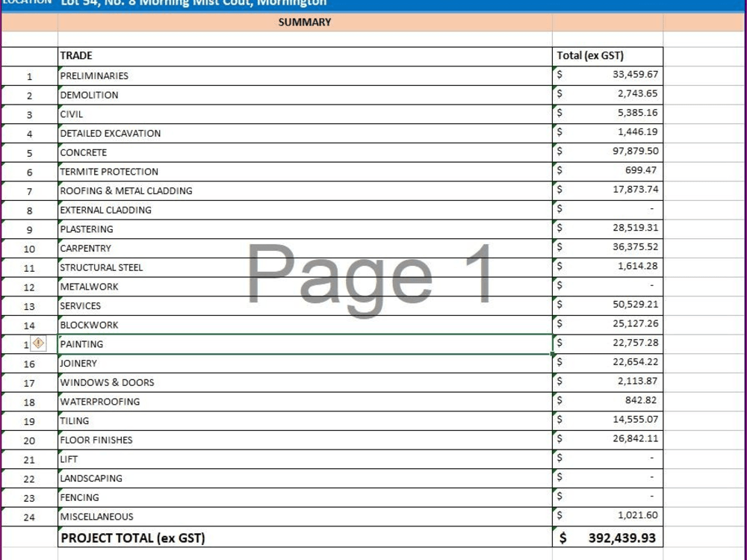747x560 pixels.
Task: Select the PLASTERING trade cell
Action: click(x=305, y=229)
